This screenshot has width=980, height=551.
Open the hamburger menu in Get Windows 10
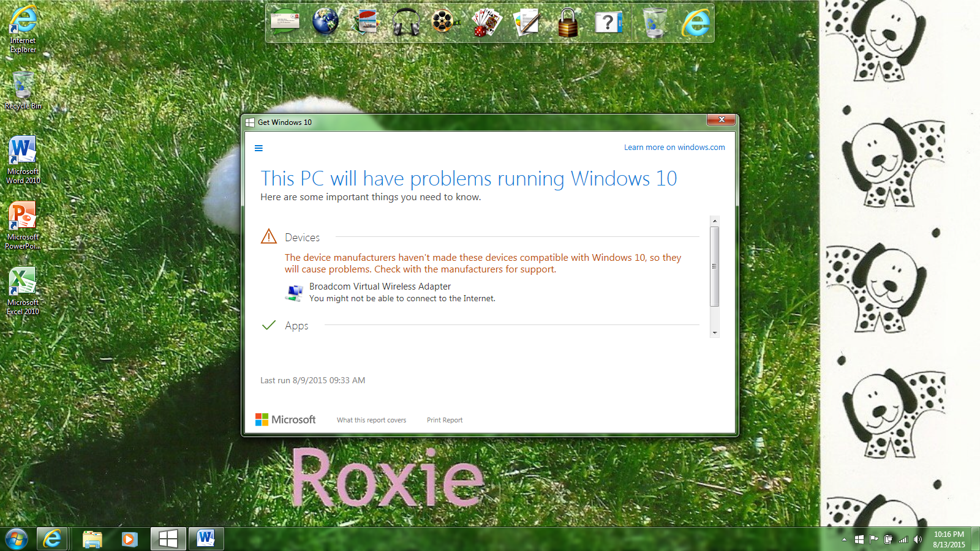258,148
